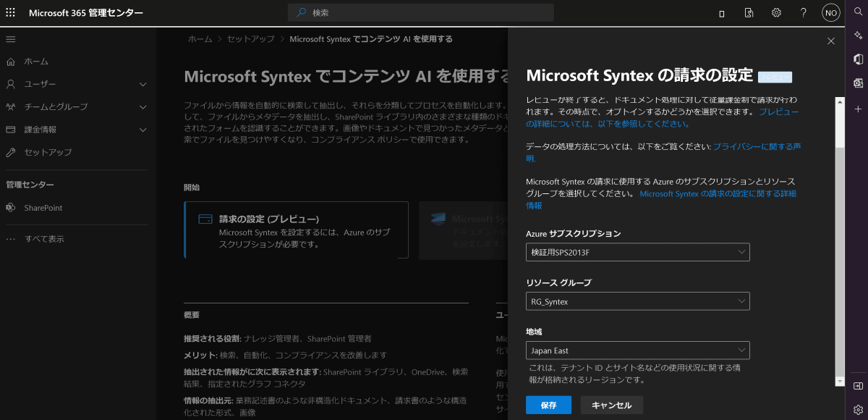Open the プレビューの詳細 link
868x420 pixels.
tap(663, 118)
